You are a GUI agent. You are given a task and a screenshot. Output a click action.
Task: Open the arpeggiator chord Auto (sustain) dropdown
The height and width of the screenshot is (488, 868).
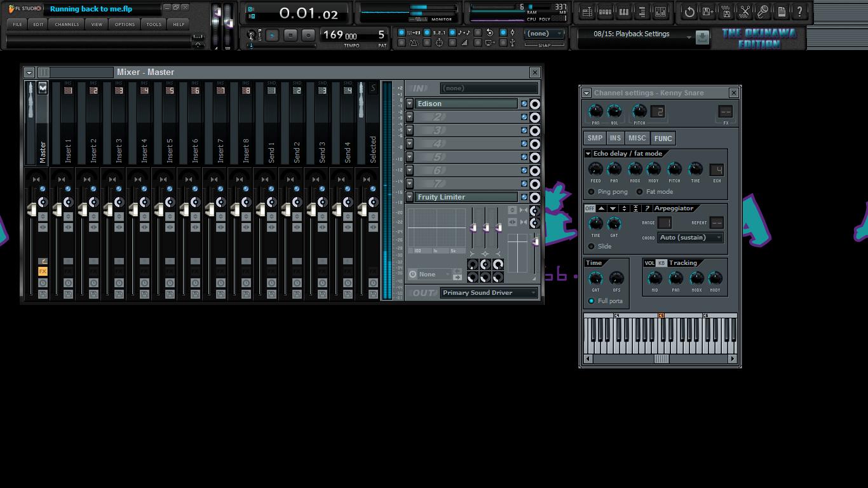pos(691,238)
